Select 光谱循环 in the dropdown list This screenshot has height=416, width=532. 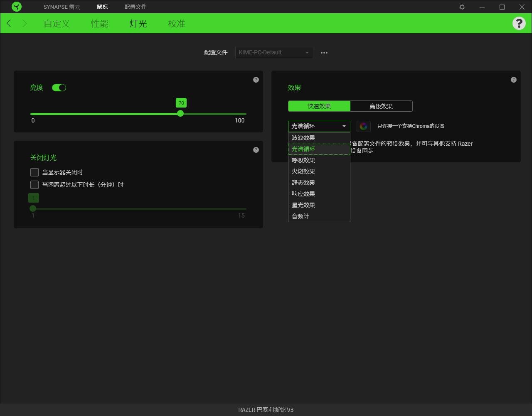pos(319,149)
